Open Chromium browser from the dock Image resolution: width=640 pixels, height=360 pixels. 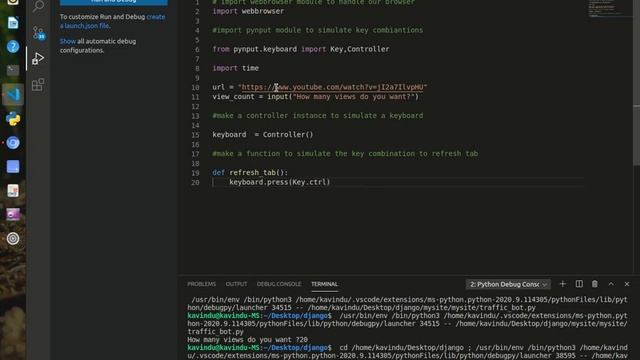pos(13,143)
